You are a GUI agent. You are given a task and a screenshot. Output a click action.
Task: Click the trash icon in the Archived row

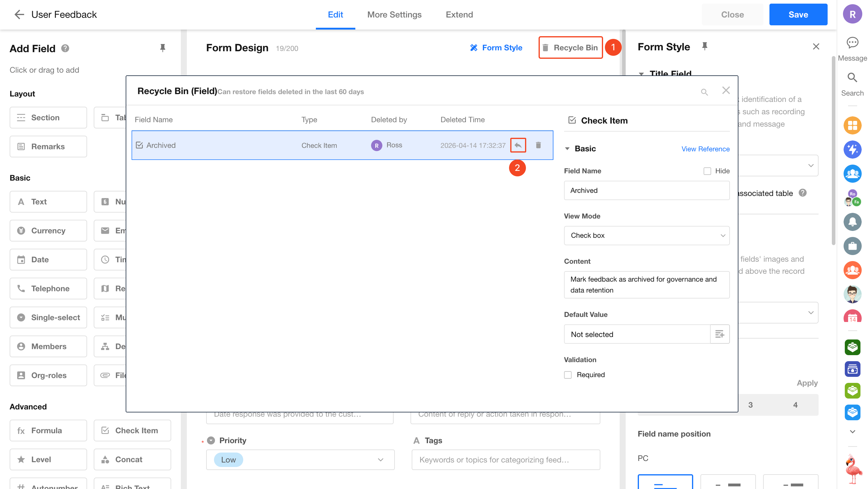point(538,145)
